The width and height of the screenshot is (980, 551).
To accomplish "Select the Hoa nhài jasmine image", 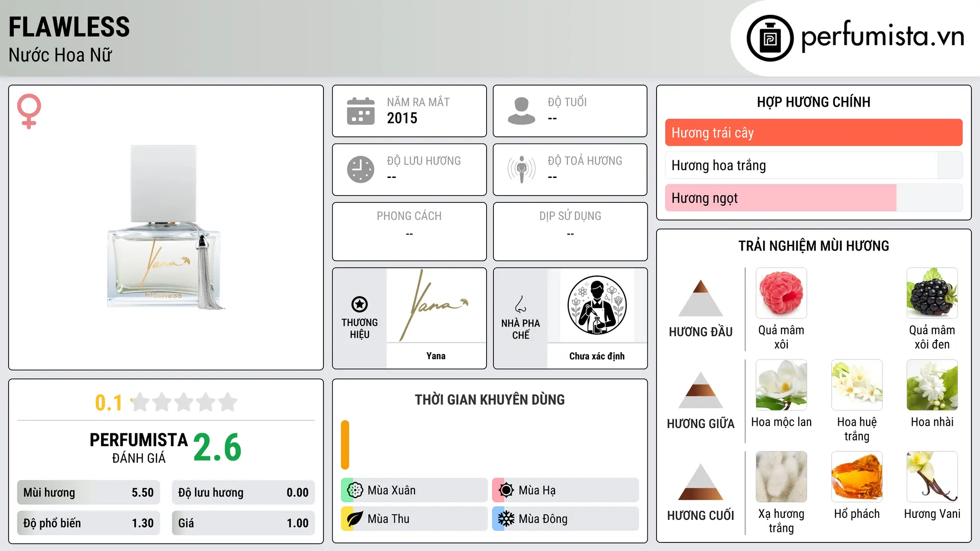I will point(932,385).
